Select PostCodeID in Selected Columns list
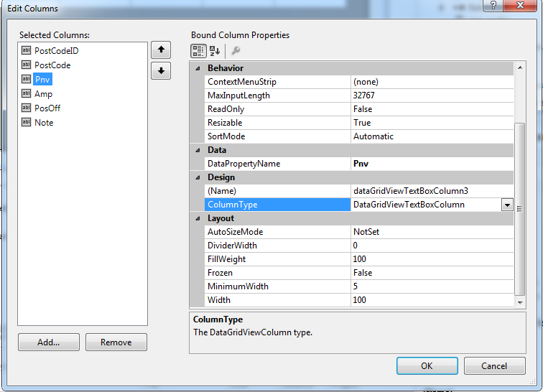 click(57, 50)
